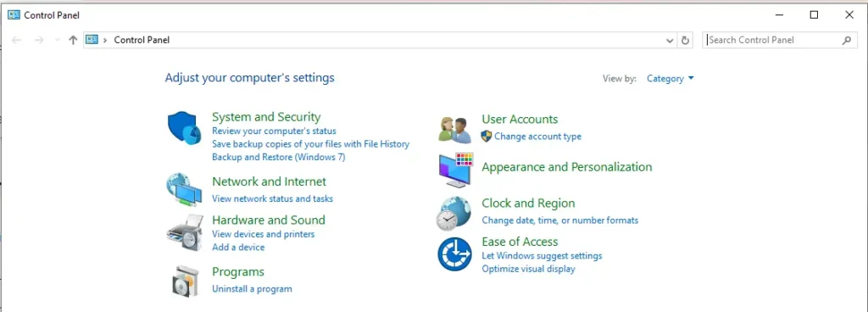Open the User Accounts people icon
This screenshot has width=868, height=312.
pyautogui.click(x=454, y=130)
